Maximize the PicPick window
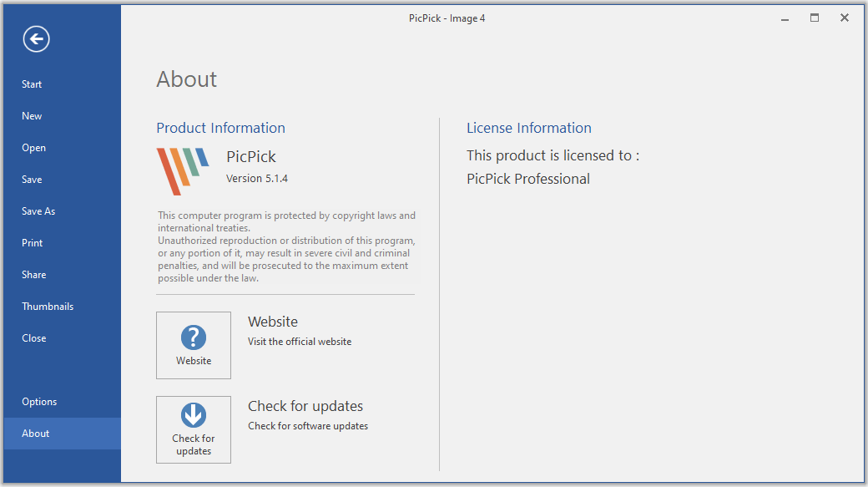This screenshot has height=487, width=868. point(815,18)
